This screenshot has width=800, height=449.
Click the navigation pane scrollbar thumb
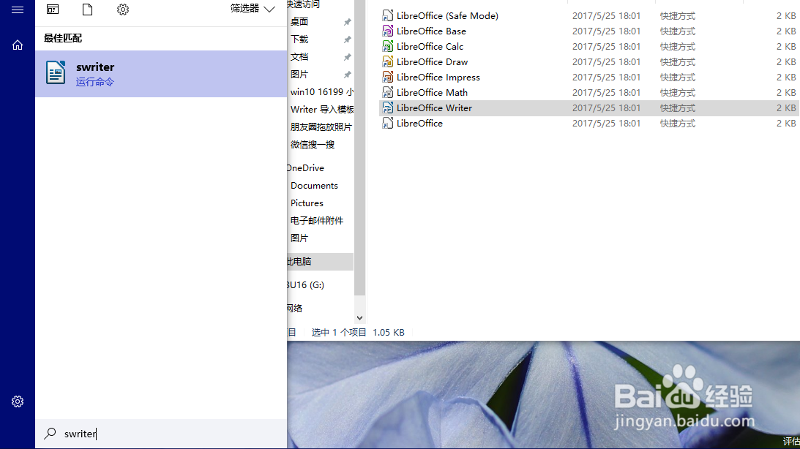point(359,147)
